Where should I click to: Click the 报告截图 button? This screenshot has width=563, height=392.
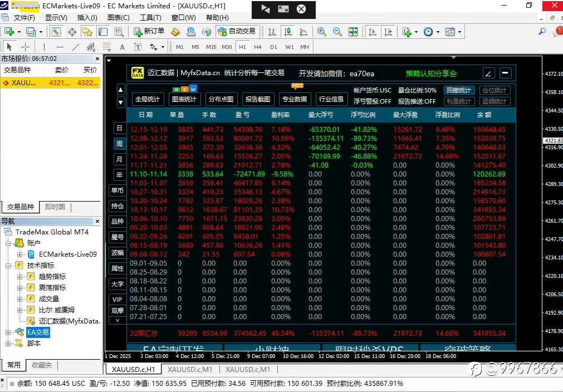(258, 99)
